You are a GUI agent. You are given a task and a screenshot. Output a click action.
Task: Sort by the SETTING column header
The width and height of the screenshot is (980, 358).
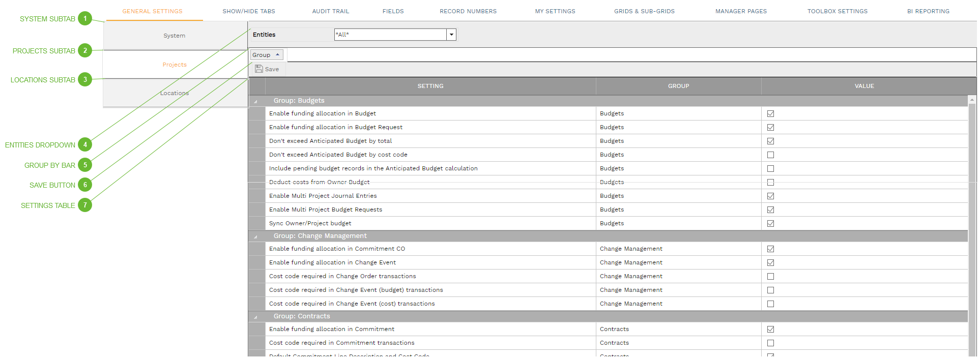[430, 86]
